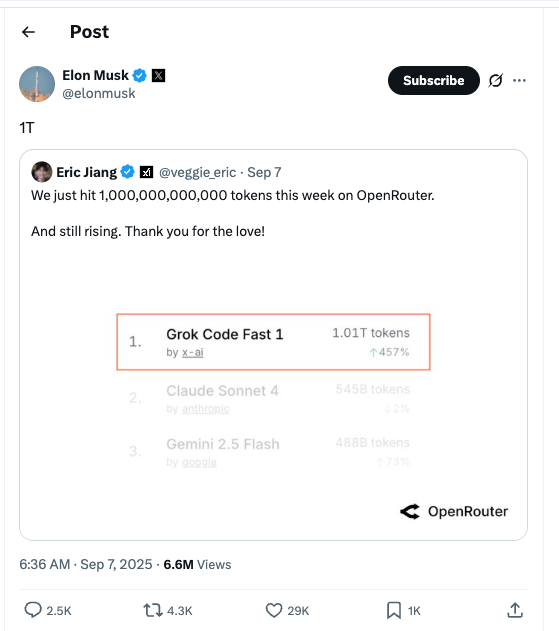Screen dimensions: 559x631
Task: Open the quoted post's Sep 7 date
Action: [264, 172]
